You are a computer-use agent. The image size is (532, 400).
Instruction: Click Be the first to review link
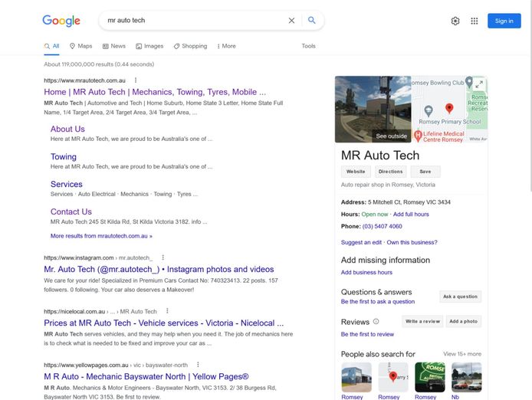tap(367, 334)
